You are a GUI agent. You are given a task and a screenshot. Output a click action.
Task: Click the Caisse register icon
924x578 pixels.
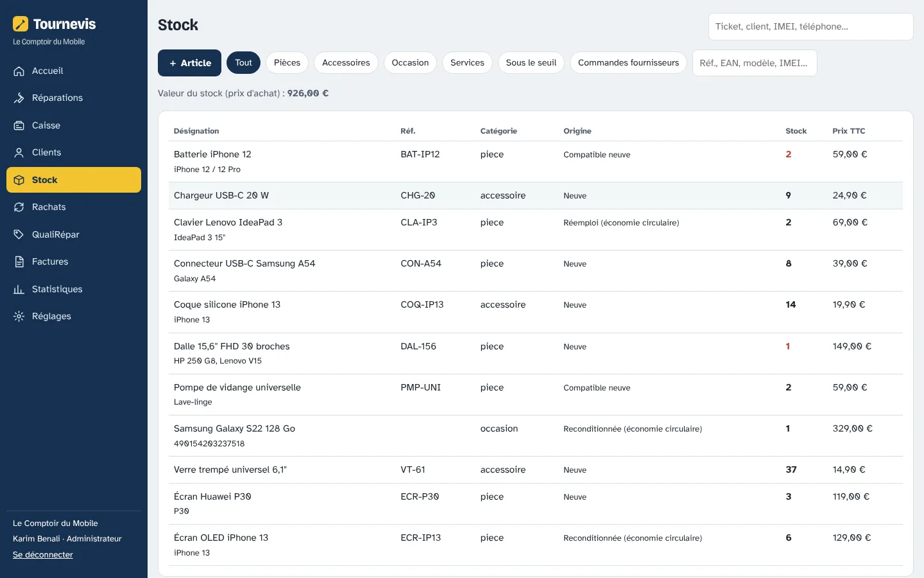19,126
